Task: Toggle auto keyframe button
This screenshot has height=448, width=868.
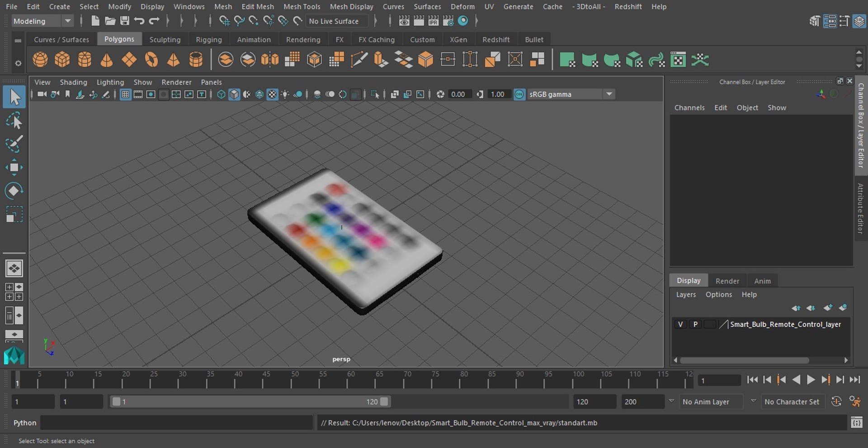Action: [836, 401]
